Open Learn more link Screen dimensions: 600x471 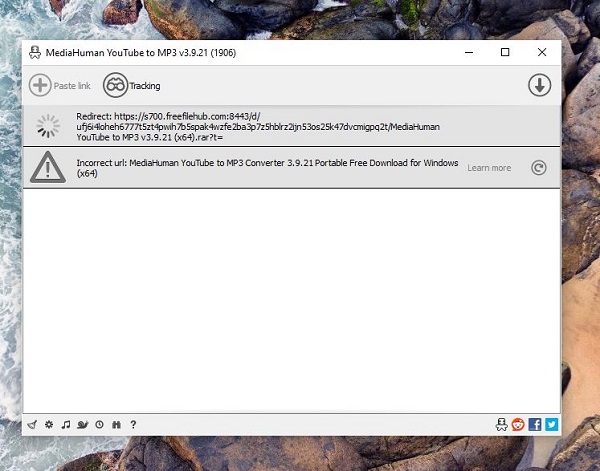pos(489,168)
